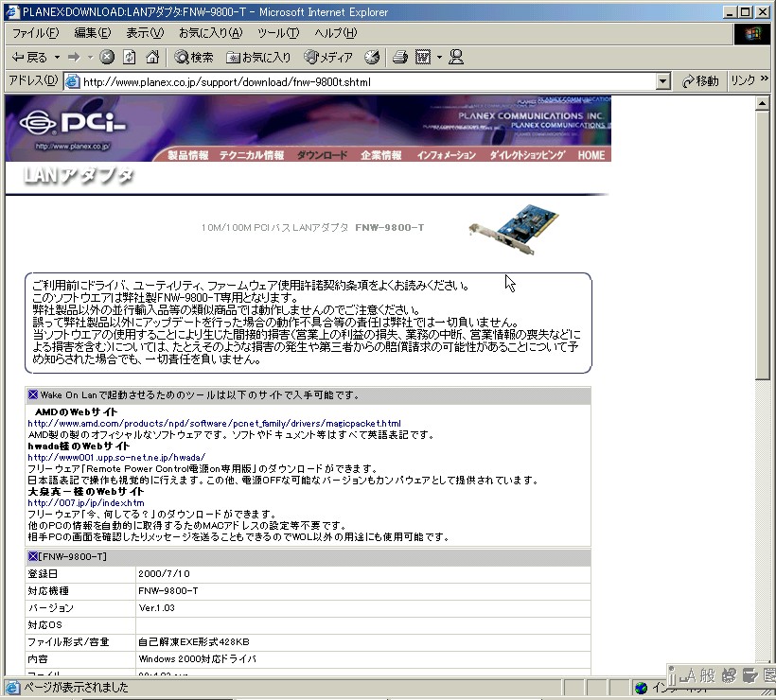Click the Windows logo throbber icon

click(751, 34)
